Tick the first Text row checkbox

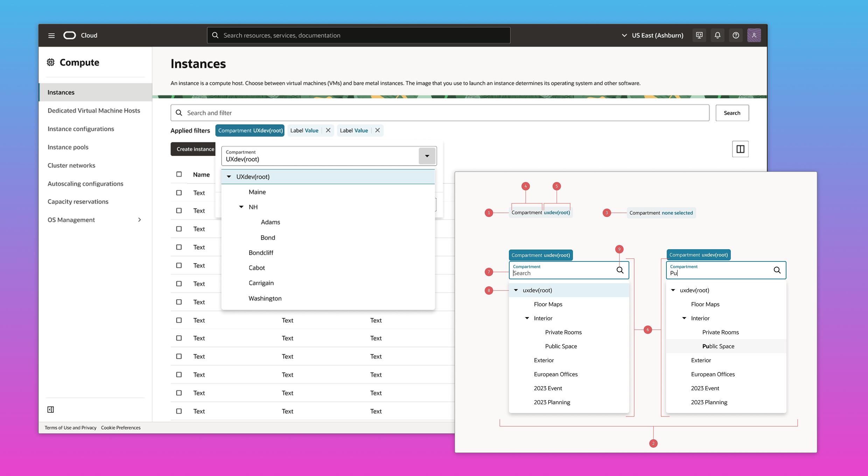click(179, 193)
